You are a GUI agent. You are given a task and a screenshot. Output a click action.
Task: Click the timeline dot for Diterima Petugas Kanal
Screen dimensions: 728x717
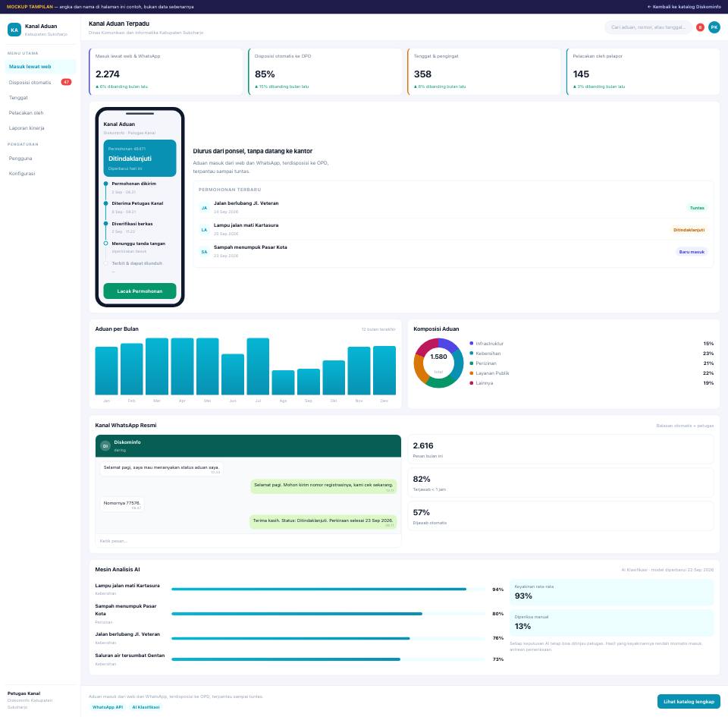click(x=106, y=203)
